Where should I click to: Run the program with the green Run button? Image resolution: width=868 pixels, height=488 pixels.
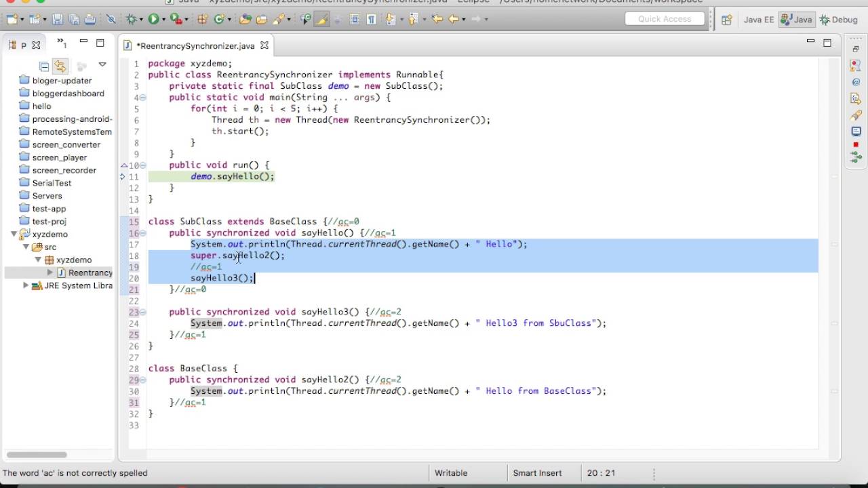153,20
